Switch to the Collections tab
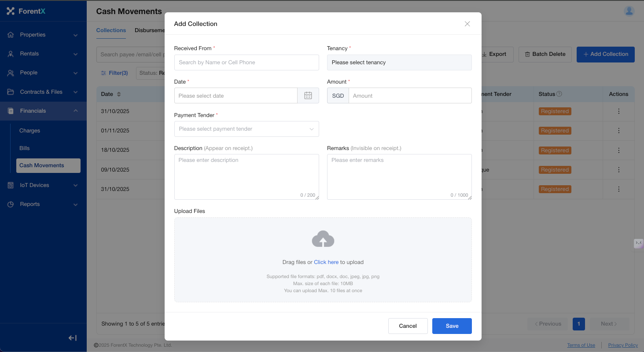Image resolution: width=644 pixels, height=352 pixels. 111,30
